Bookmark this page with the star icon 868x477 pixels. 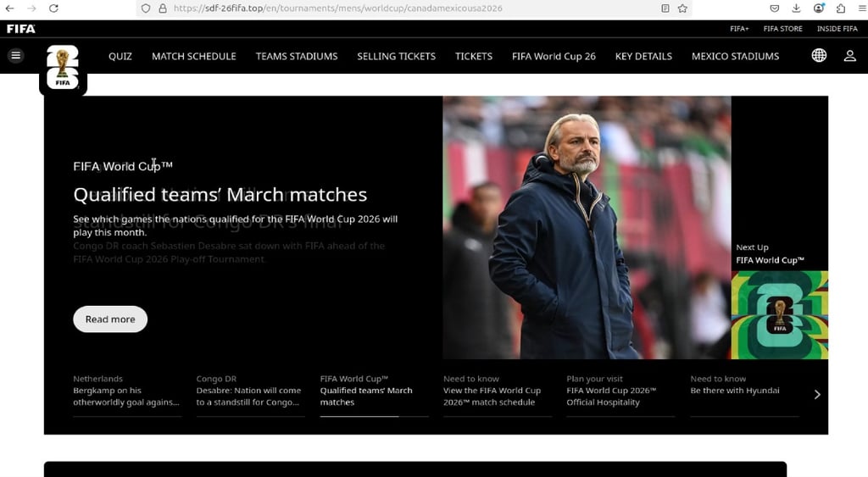click(682, 8)
